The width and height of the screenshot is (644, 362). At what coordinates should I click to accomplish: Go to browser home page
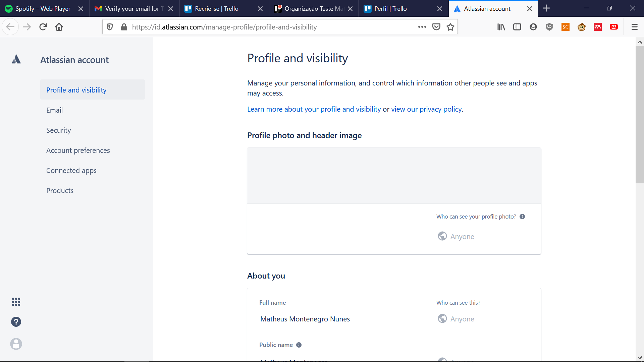click(59, 27)
